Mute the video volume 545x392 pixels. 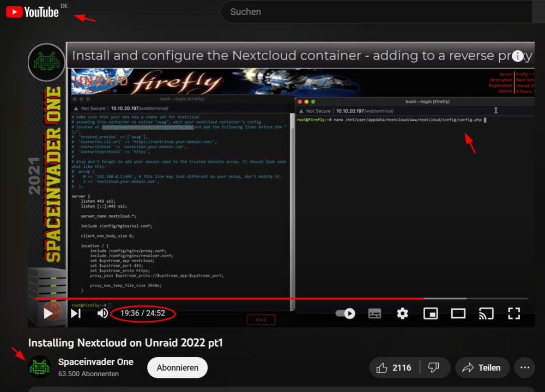[102, 313]
